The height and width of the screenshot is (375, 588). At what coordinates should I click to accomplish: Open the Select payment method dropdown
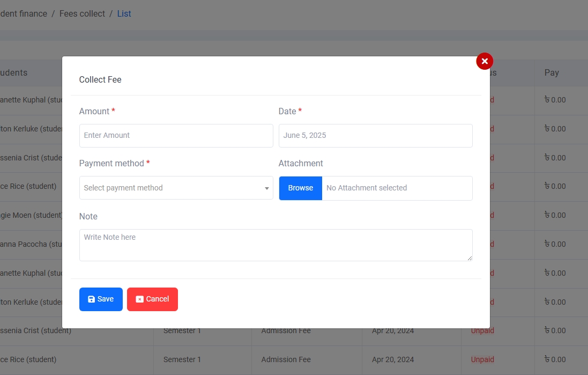[176, 188]
